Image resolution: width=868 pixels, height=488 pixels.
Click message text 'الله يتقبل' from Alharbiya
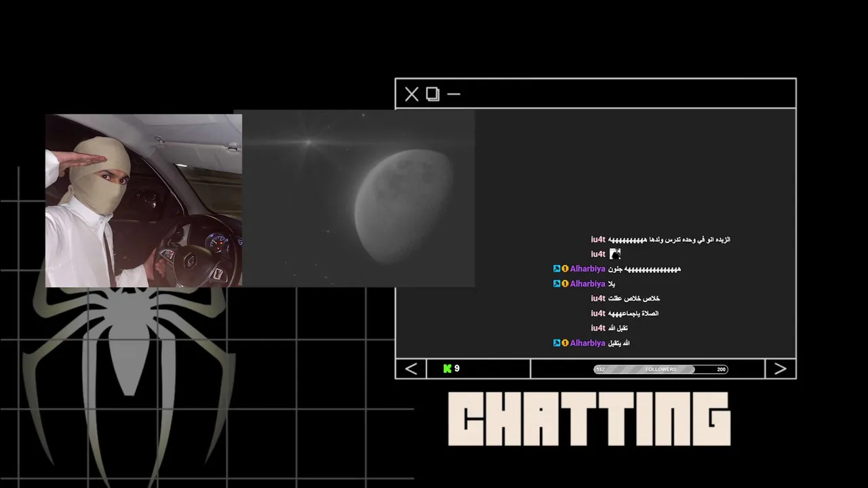click(619, 343)
